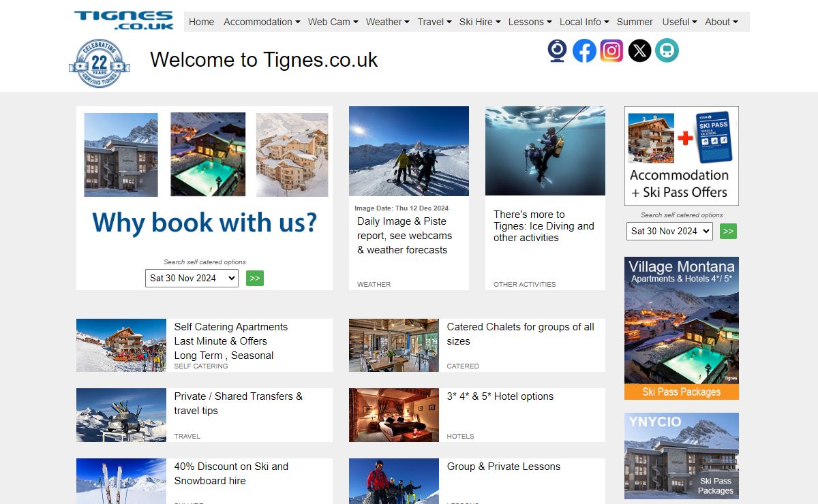818x504 pixels.
Task: Expand the Ski Hire dropdown menu
Action: pyautogui.click(x=480, y=22)
